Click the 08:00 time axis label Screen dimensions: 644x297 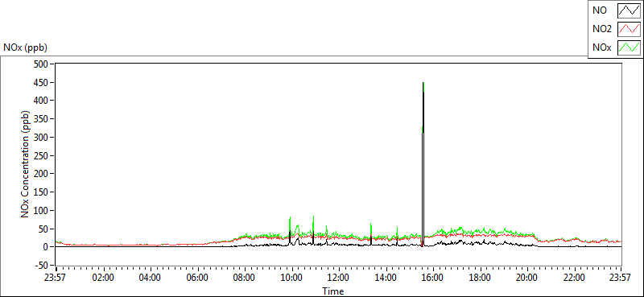point(244,278)
